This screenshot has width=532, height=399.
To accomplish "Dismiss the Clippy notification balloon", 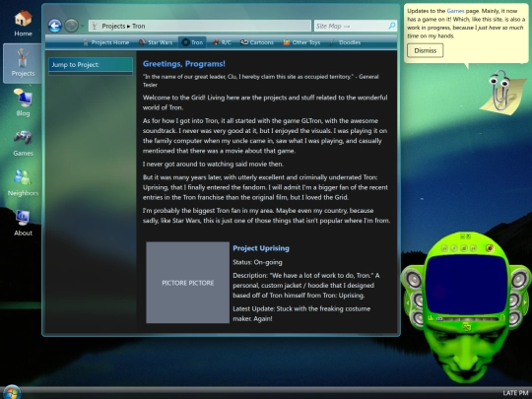I will tap(426, 50).
